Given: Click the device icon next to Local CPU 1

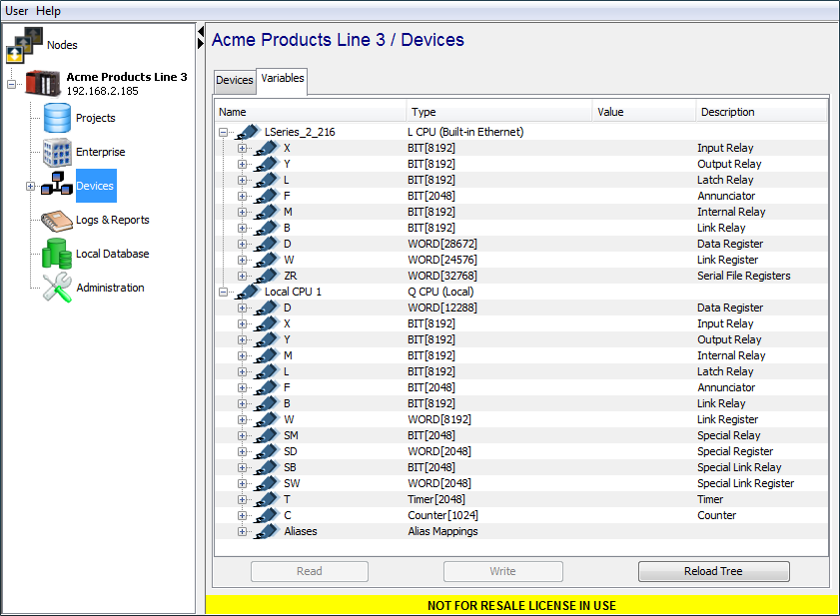Looking at the screenshot, I should 248,292.
